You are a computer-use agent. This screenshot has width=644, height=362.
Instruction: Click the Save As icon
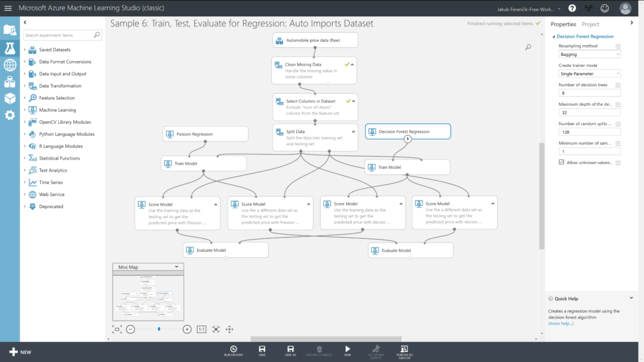point(290,351)
